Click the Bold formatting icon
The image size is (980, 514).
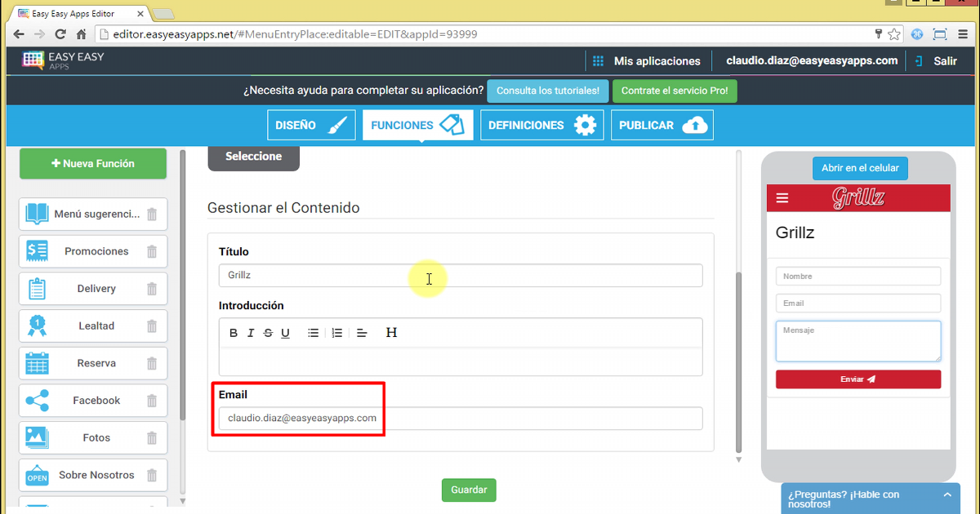tap(234, 333)
